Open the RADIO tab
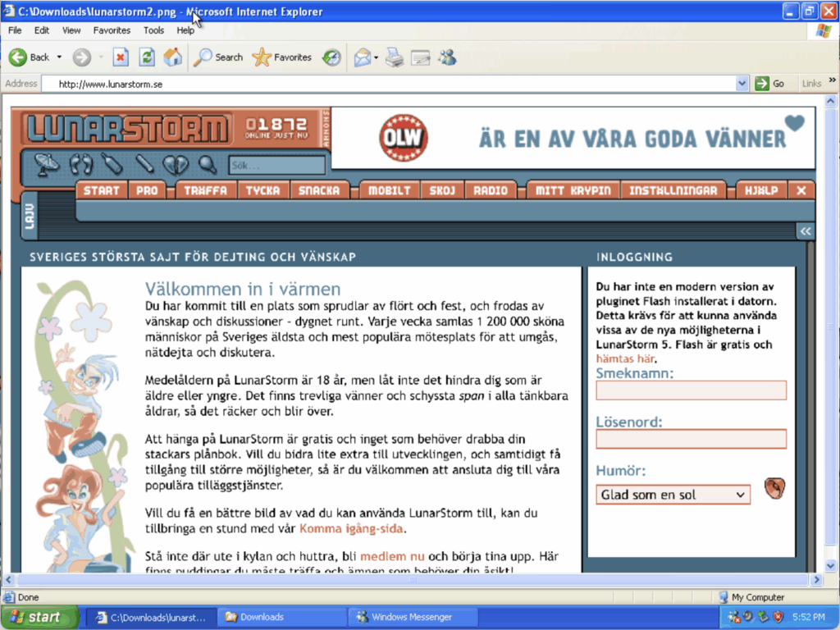Viewport: 840px width, 630px height. click(x=491, y=190)
